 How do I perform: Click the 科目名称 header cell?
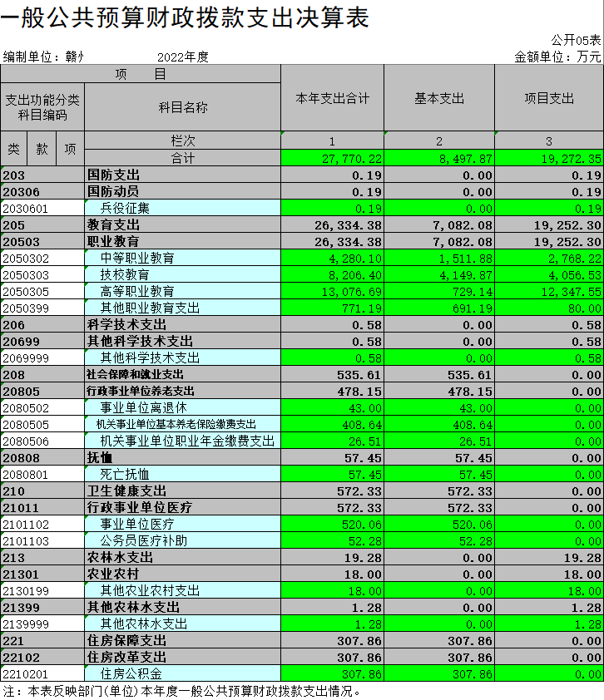[x=182, y=107]
